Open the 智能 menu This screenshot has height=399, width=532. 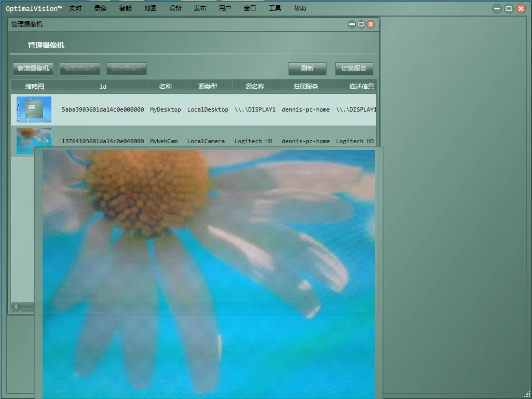point(125,8)
